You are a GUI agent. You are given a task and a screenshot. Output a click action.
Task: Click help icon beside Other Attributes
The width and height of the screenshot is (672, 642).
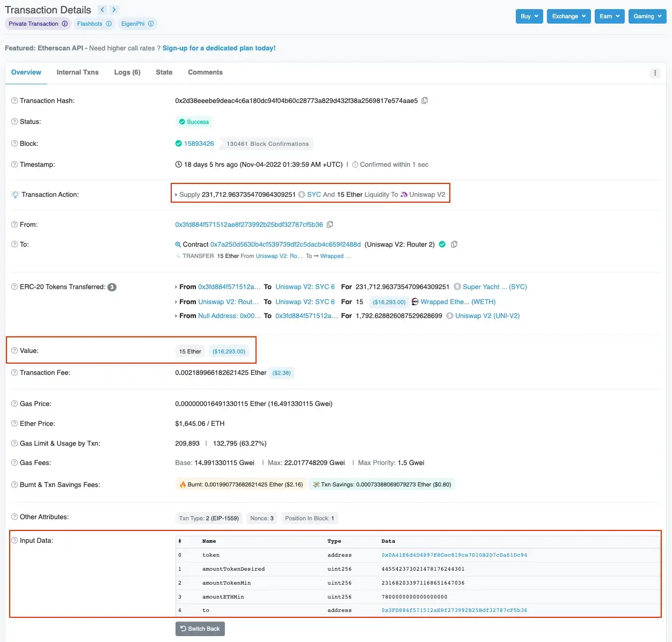[x=14, y=516]
